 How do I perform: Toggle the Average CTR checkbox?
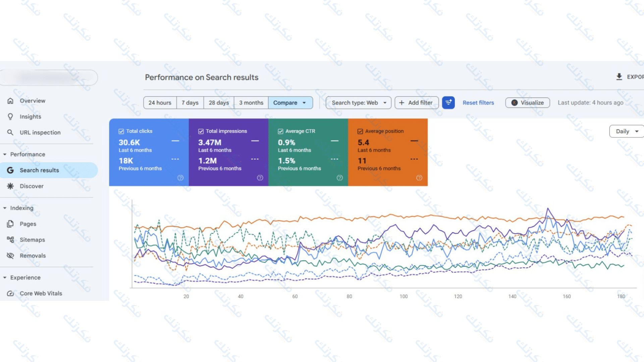pyautogui.click(x=280, y=131)
